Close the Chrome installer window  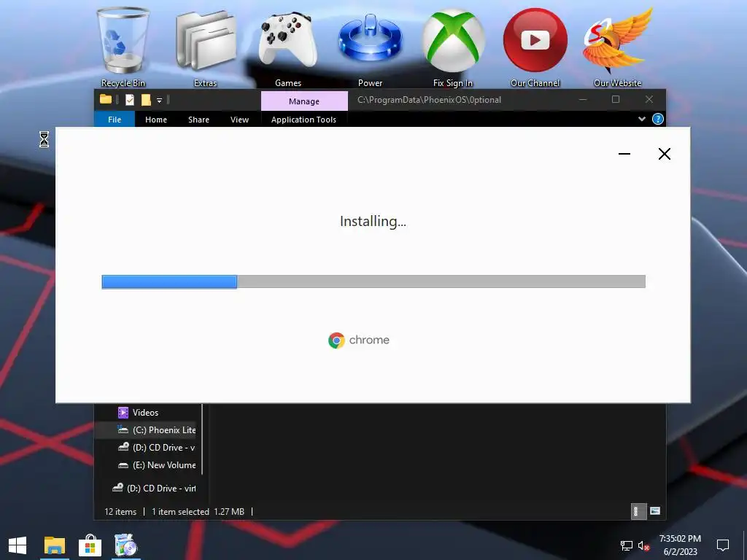[x=664, y=154]
